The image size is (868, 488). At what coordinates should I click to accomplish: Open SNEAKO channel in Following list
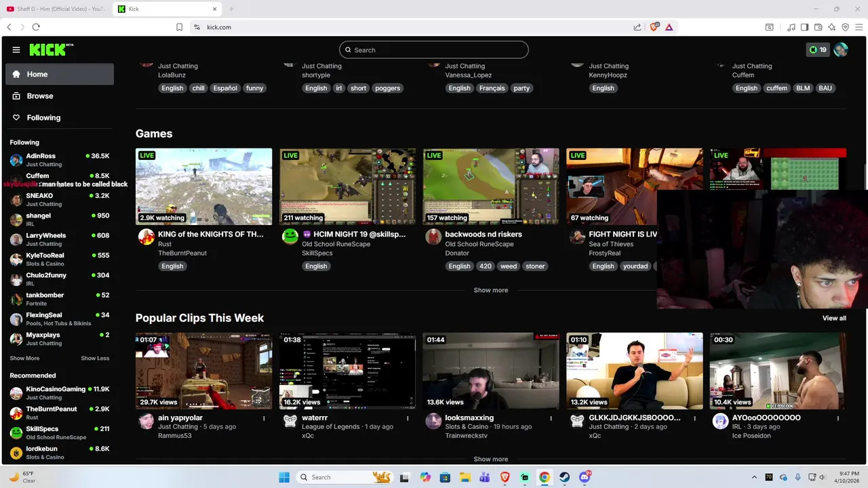coord(60,199)
